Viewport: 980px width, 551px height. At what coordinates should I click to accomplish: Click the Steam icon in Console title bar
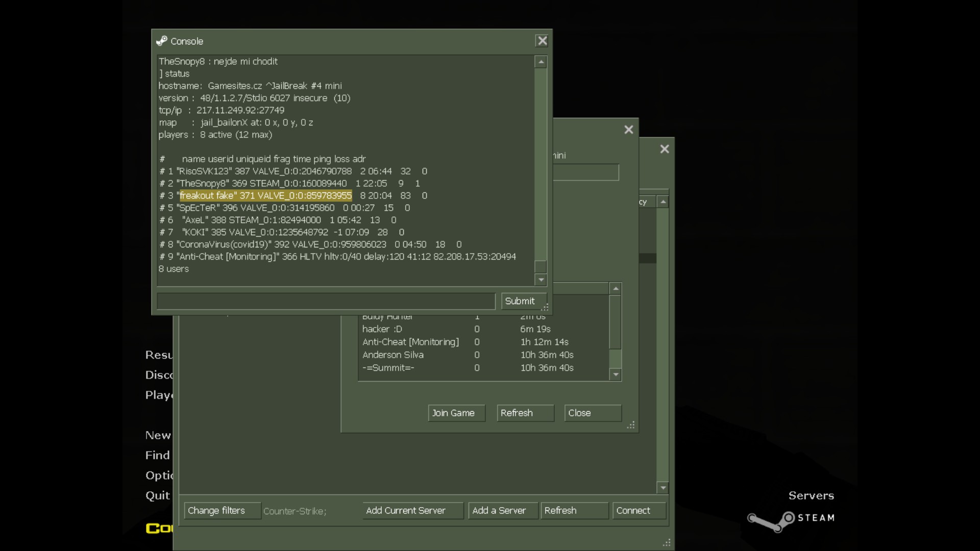(x=162, y=41)
